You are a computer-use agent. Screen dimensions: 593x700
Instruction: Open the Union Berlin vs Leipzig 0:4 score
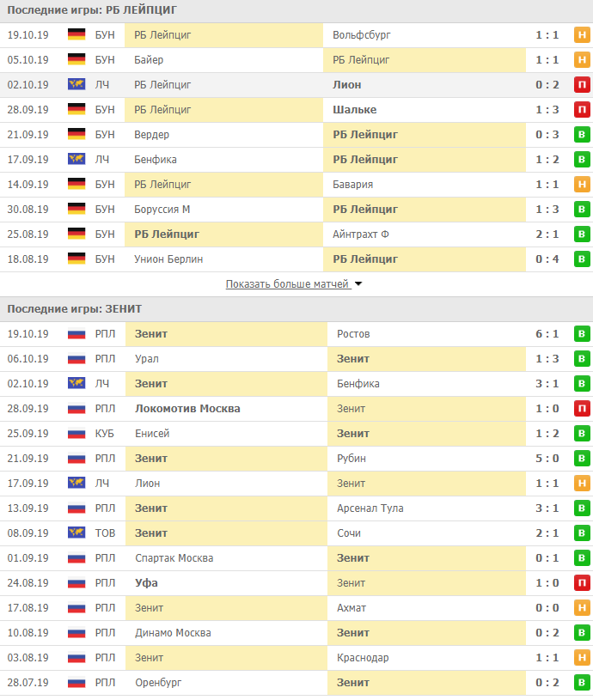click(x=546, y=259)
